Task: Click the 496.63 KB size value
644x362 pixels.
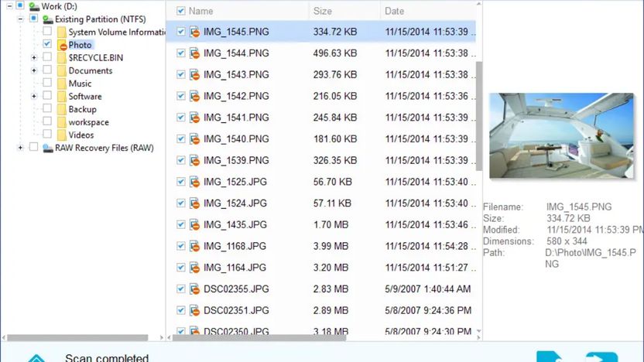Action: coord(335,53)
